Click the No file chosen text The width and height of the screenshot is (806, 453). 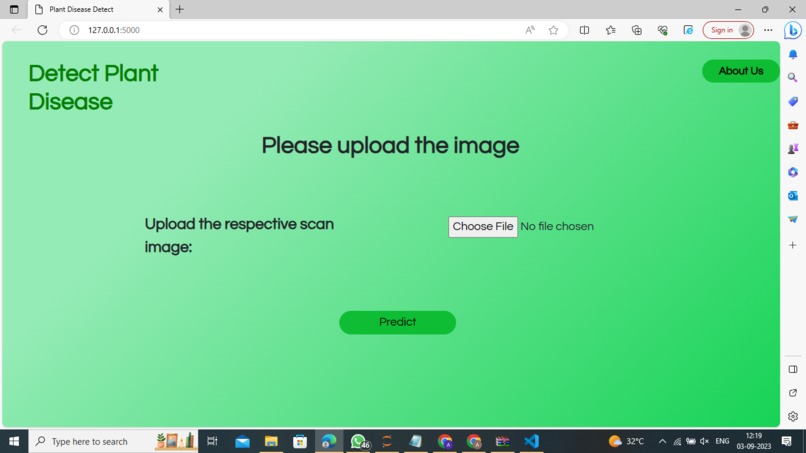(557, 227)
